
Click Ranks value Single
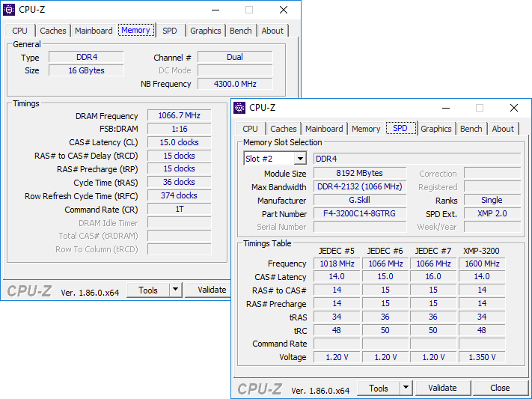[492, 200]
